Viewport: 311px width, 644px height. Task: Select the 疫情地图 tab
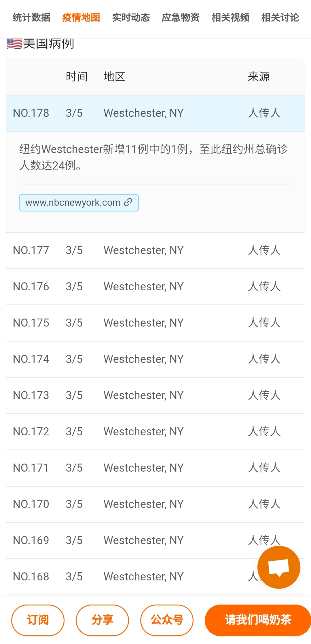coord(81,18)
